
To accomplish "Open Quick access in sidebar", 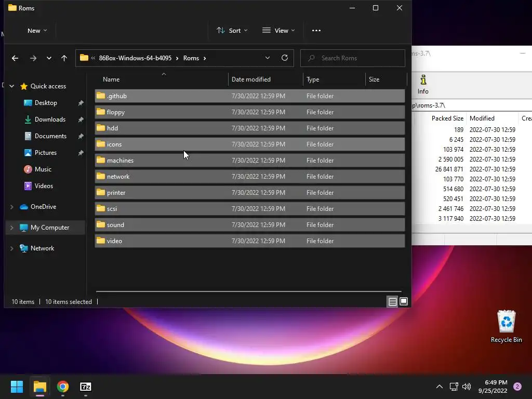I will click(48, 86).
